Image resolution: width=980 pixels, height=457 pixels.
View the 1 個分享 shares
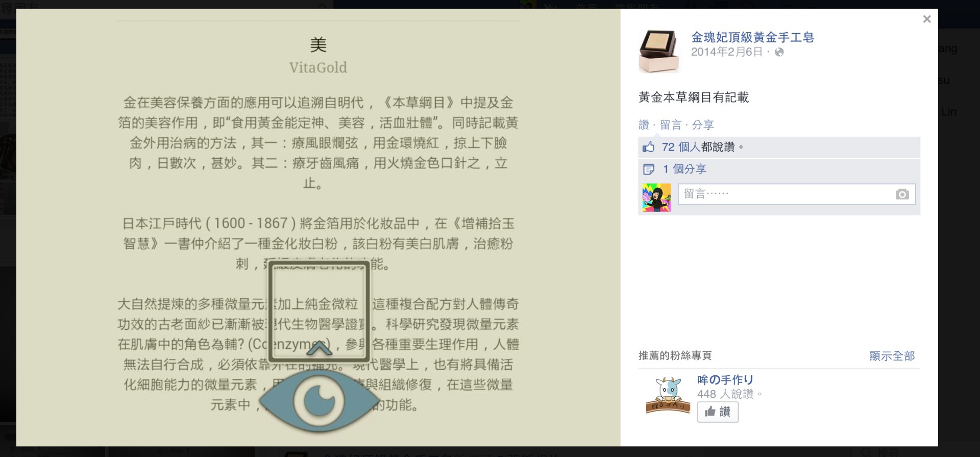(684, 169)
